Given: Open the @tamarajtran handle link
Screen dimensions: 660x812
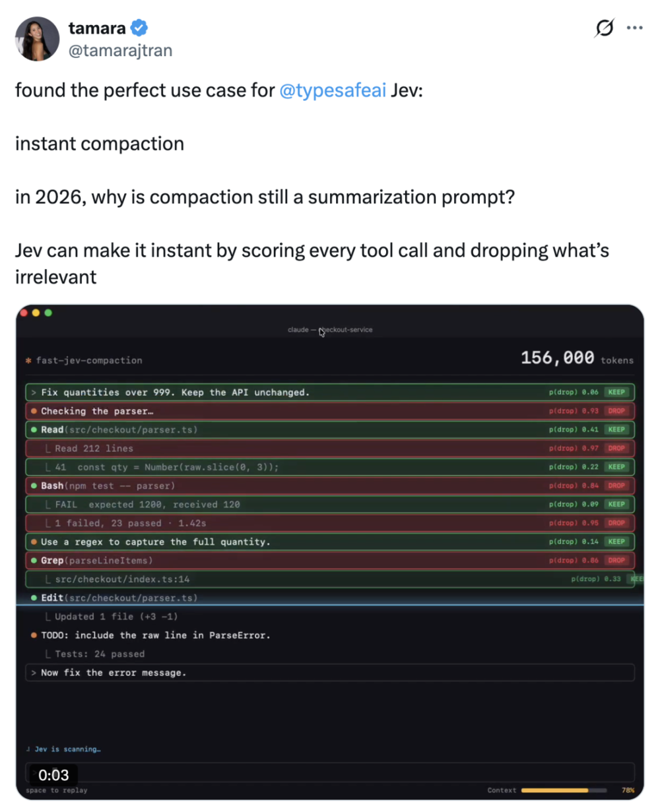Looking at the screenshot, I should point(120,51).
